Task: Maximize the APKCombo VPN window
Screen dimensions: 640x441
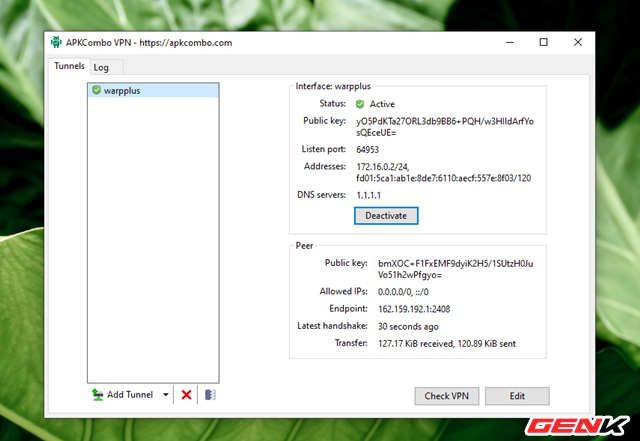Action: coord(543,43)
